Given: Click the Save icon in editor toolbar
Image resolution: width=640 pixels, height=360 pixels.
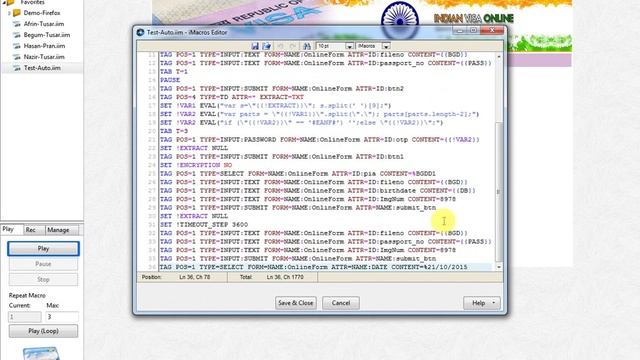Looking at the screenshot, I should (x=255, y=46).
